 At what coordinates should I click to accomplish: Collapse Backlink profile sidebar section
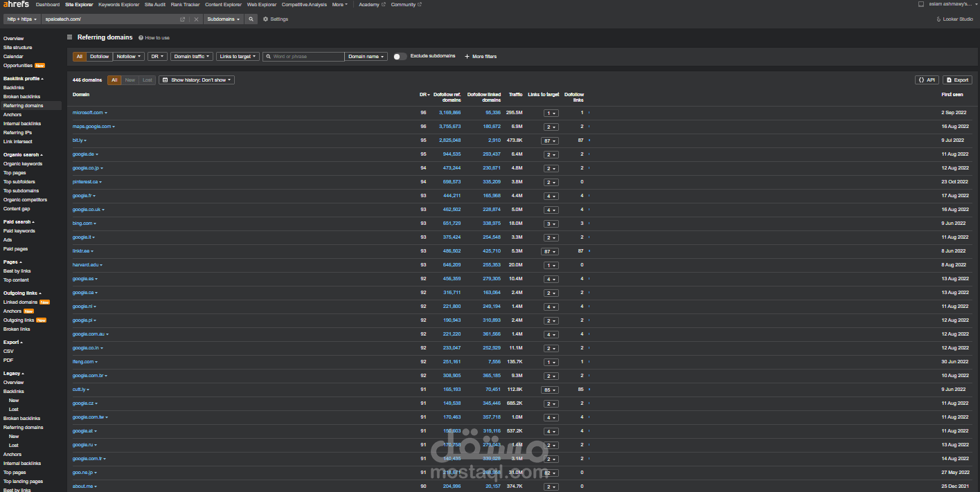pos(24,79)
